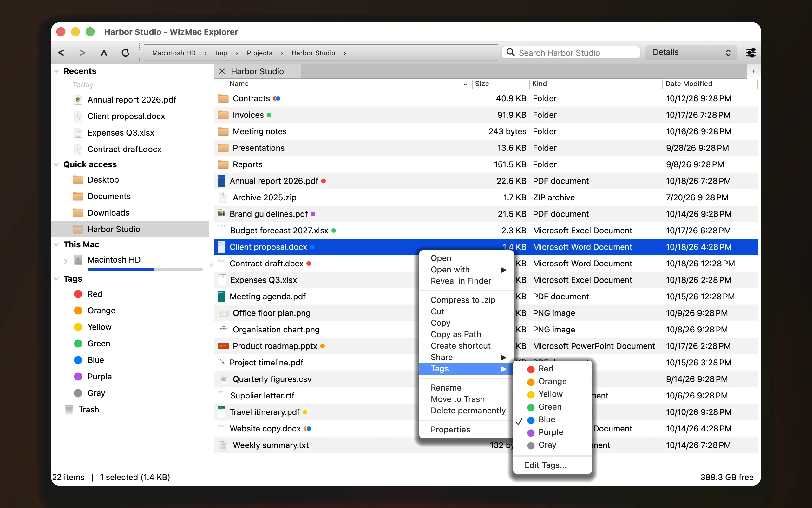
Task: Click Edit Tags... in the tags submenu
Action: coord(553,465)
